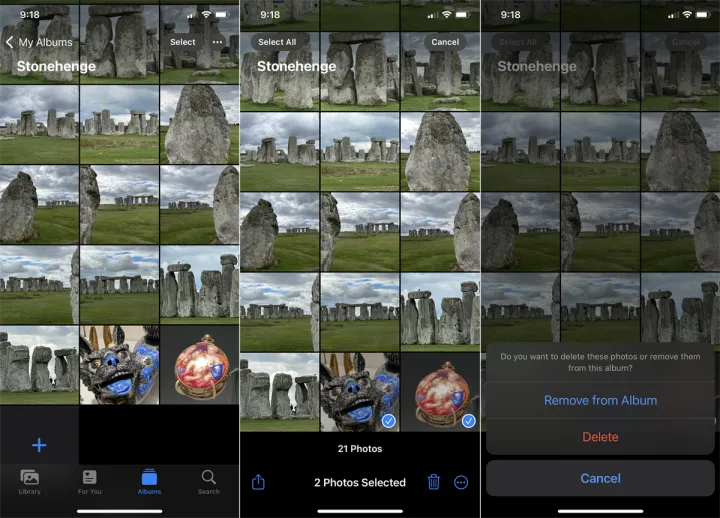Tap the Select button in album header
The image size is (720, 518).
click(183, 42)
